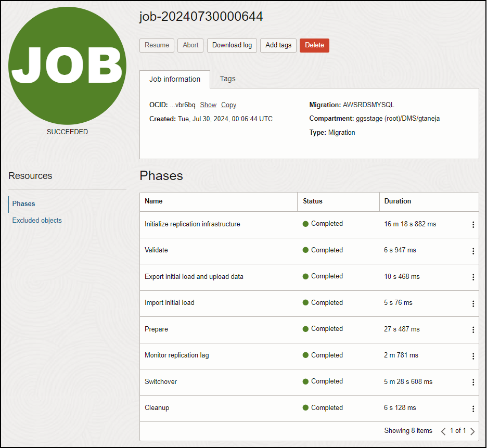Open the actions menu for the Prepare phase
487x448 pixels.
coord(473,329)
